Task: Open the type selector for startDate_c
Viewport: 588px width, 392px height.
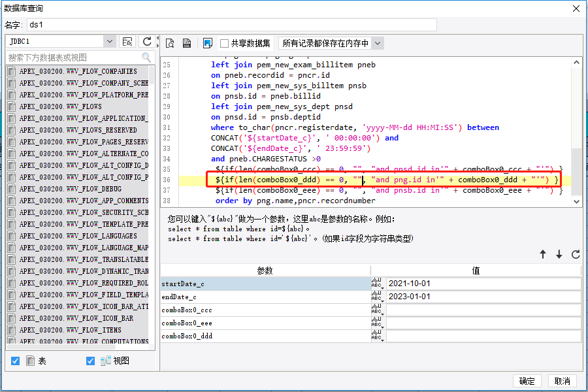Action: (x=377, y=284)
